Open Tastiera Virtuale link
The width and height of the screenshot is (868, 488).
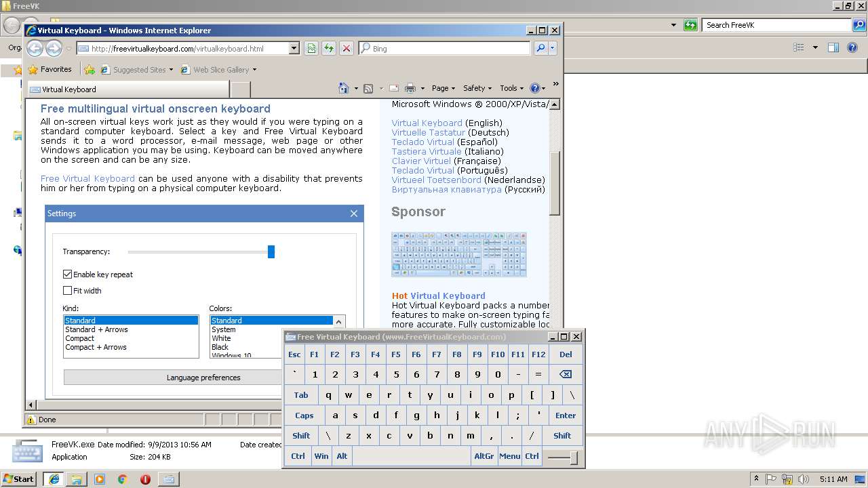point(427,151)
